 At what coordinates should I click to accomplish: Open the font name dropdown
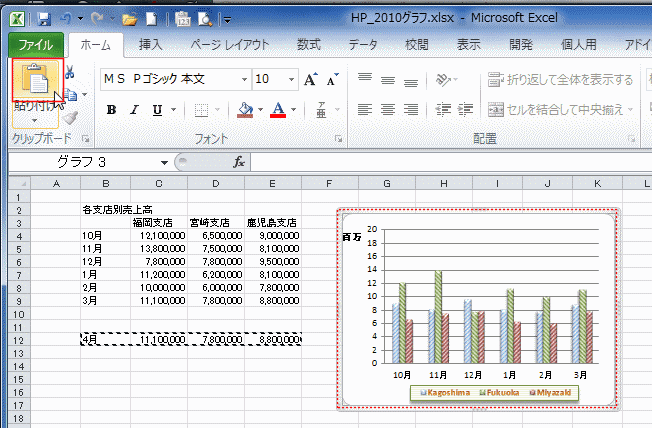coord(243,79)
